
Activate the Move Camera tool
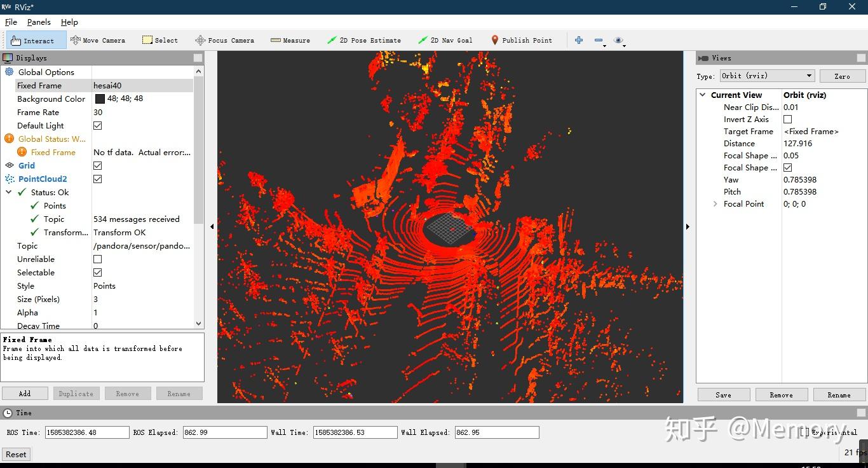tap(98, 40)
